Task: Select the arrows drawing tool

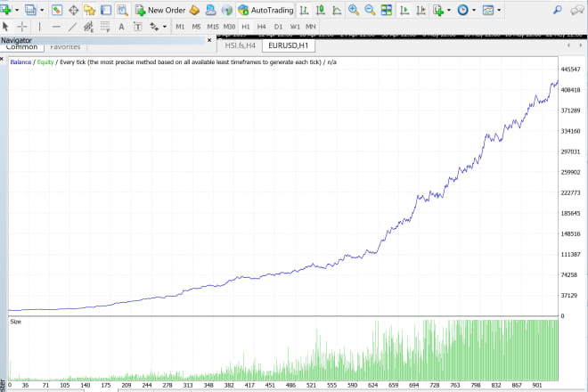Action: click(154, 27)
